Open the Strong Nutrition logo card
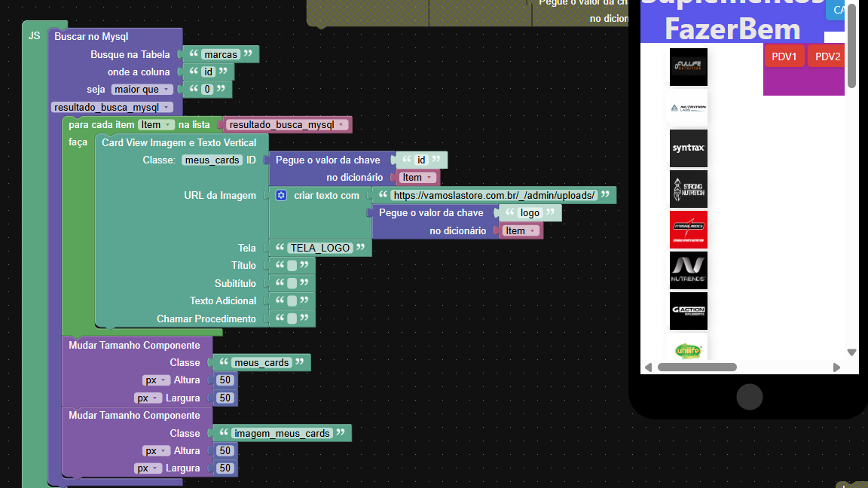 click(688, 189)
